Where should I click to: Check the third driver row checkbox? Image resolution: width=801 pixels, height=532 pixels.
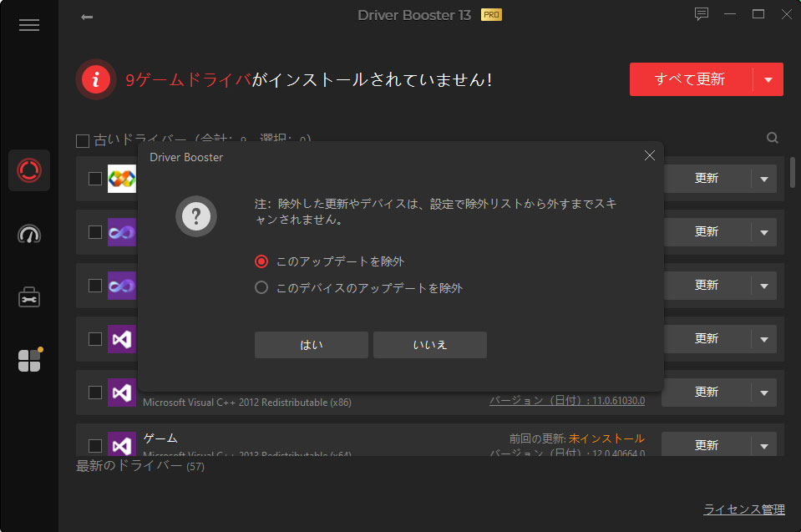(95, 286)
